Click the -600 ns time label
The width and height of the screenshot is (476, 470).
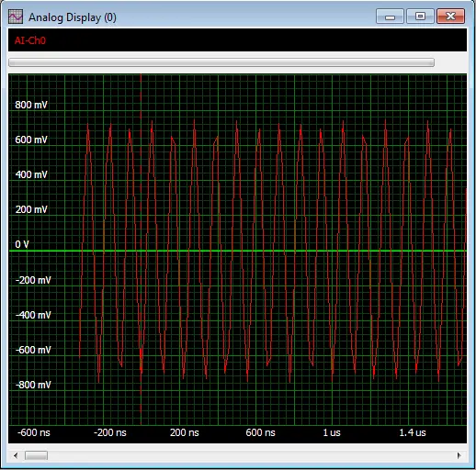coord(34,432)
